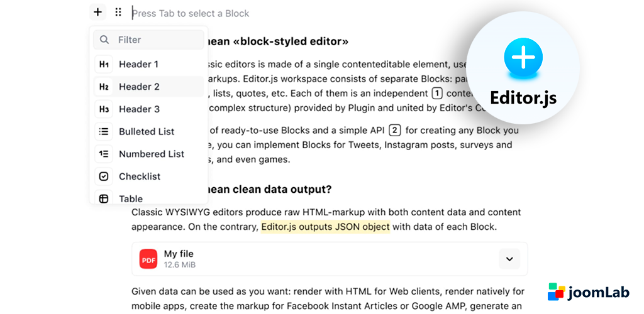Image resolution: width=644 pixels, height=314 pixels.
Task: Click the H2 icon
Action: point(104,87)
